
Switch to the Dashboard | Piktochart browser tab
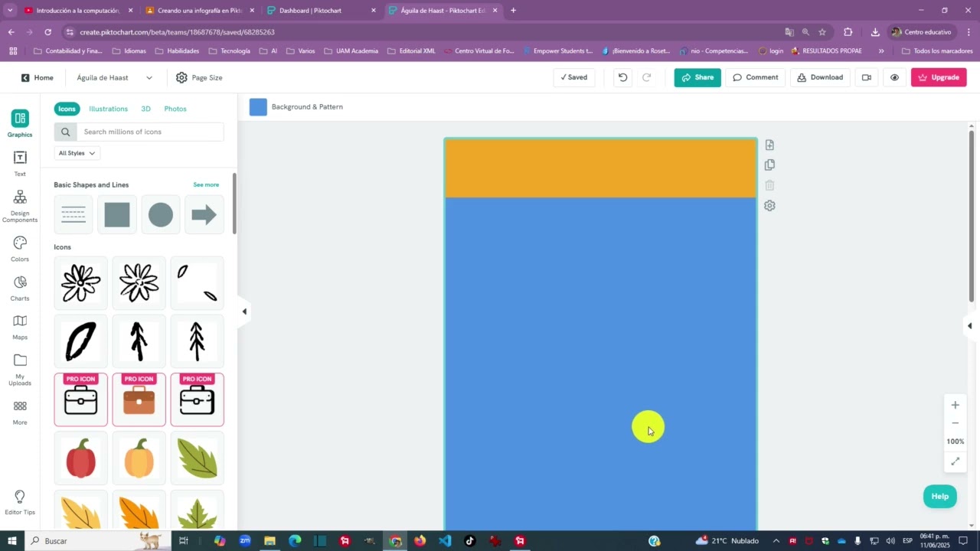click(321, 11)
